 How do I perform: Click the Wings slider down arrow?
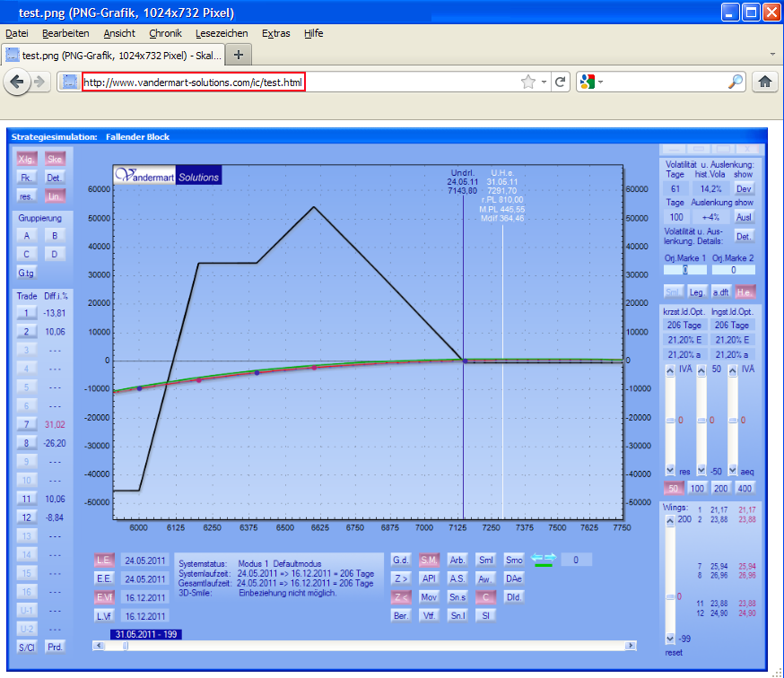tap(669, 639)
